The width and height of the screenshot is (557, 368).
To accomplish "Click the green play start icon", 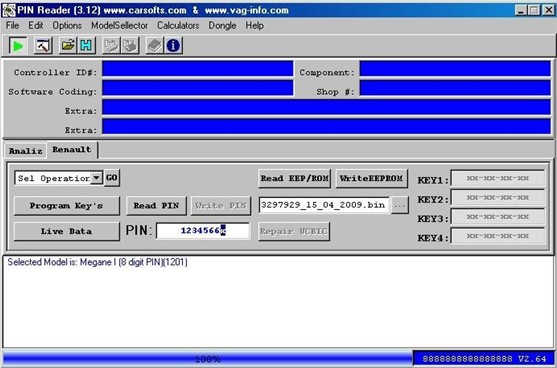I will (18, 46).
